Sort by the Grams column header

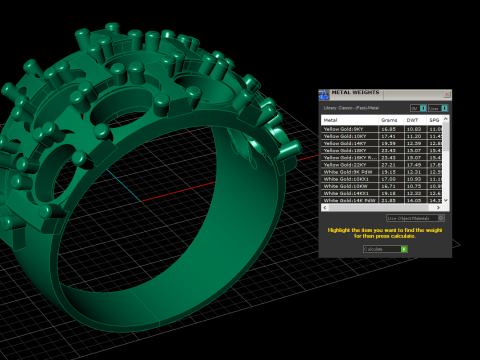pyautogui.click(x=391, y=120)
